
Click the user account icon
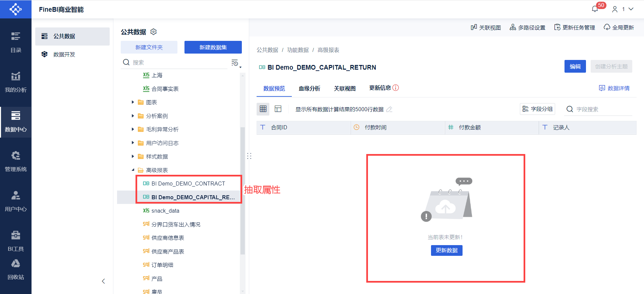point(615,9)
